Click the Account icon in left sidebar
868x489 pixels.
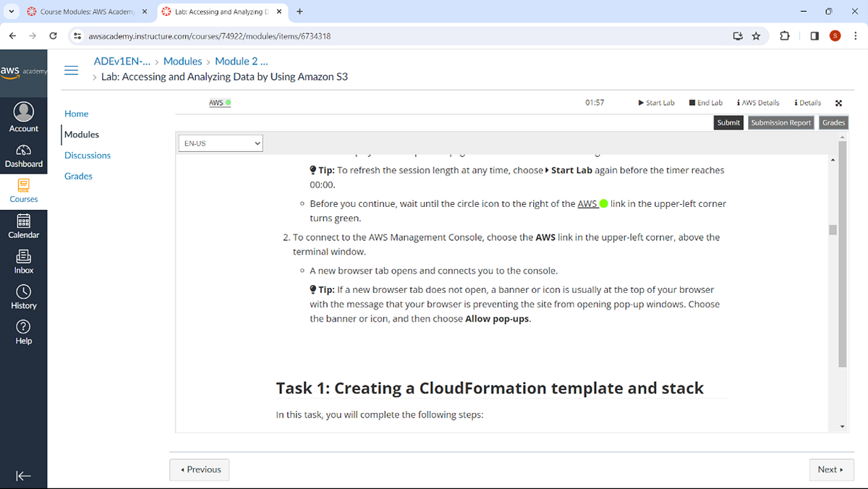coord(24,114)
